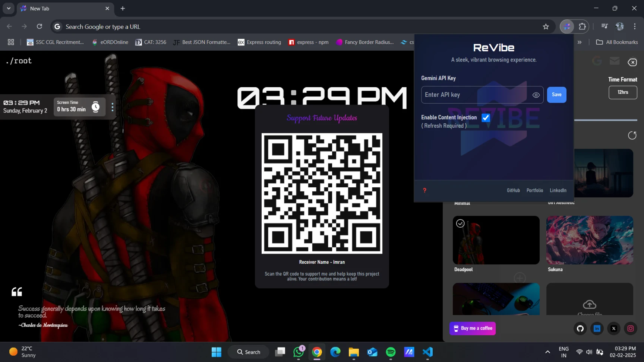
Task: Open Task View from the taskbar
Action: [x=280, y=352]
